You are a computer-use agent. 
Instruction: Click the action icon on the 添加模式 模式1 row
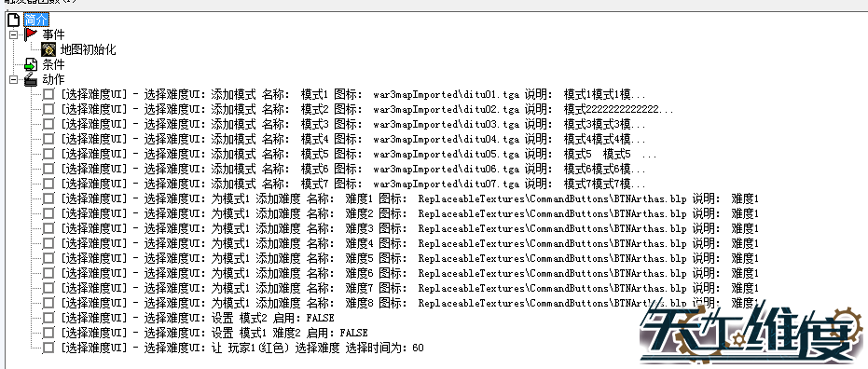point(48,95)
